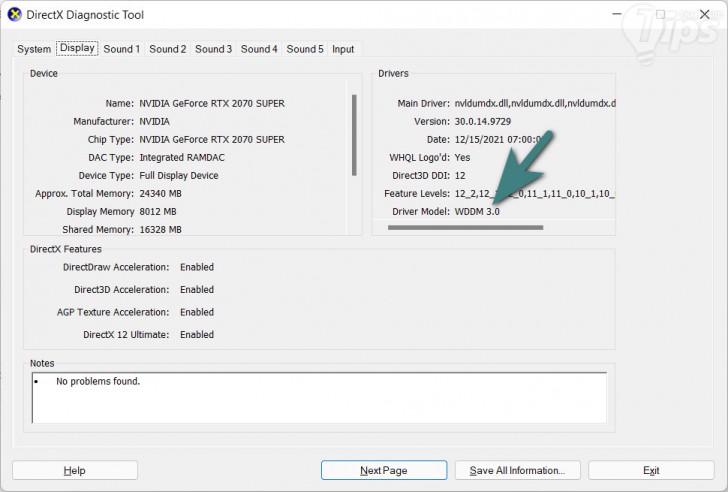Click the No problems found note
Screen dimensions: 728x492
98,382
